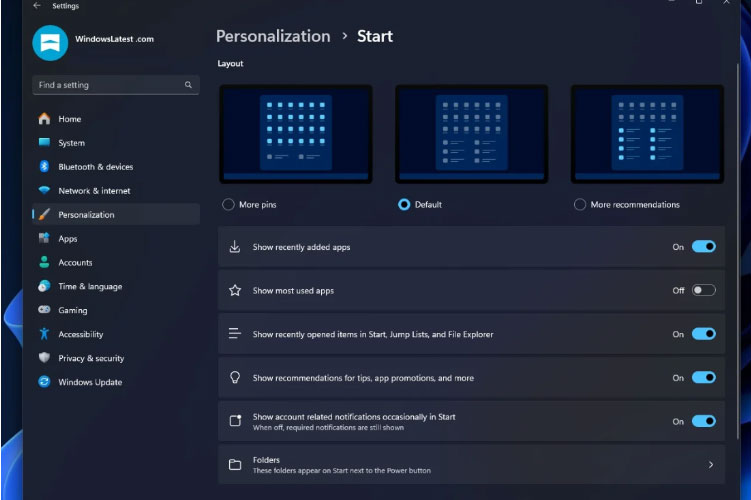Viewport: 751px width, 500px height.
Task: Click the WindowsLatest profile avatar
Action: point(50,43)
